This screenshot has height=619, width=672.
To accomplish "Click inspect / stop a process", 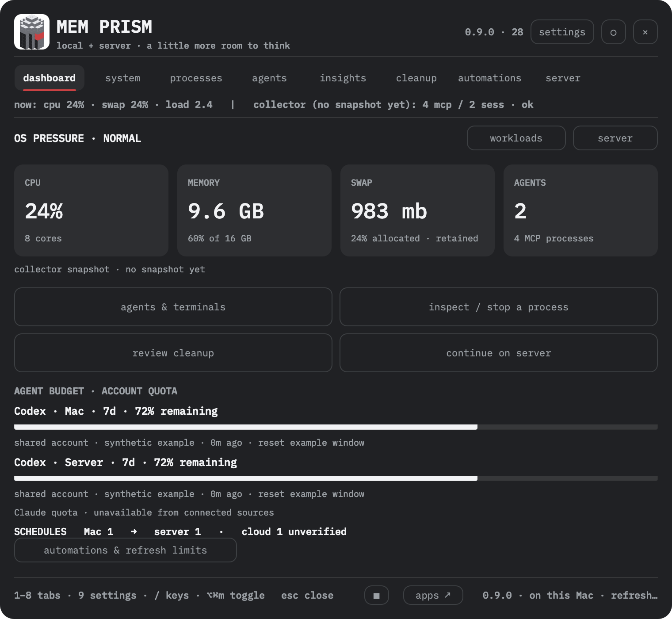I will pyautogui.click(x=499, y=307).
